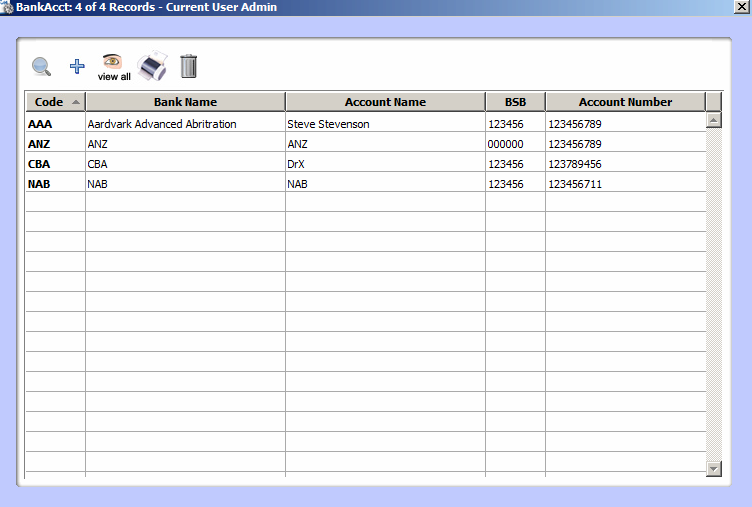Screen dimensions: 752x507
Task: Click account number 123456789 in AAA row
Action: tap(625, 124)
